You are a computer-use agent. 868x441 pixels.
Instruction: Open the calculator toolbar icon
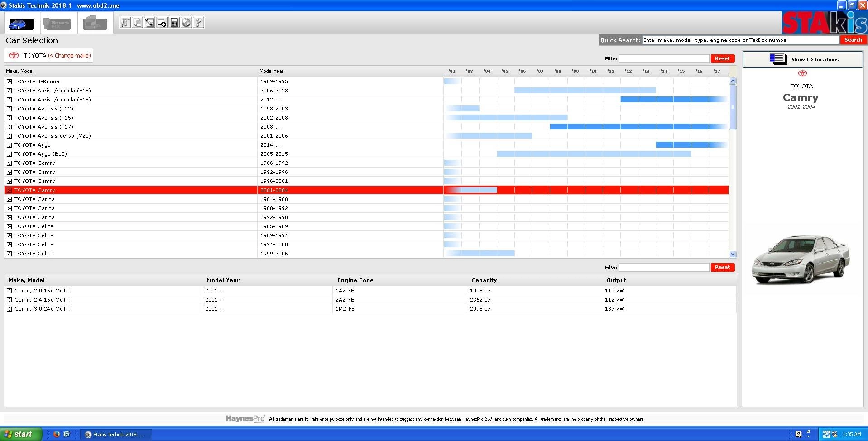pyautogui.click(x=174, y=23)
